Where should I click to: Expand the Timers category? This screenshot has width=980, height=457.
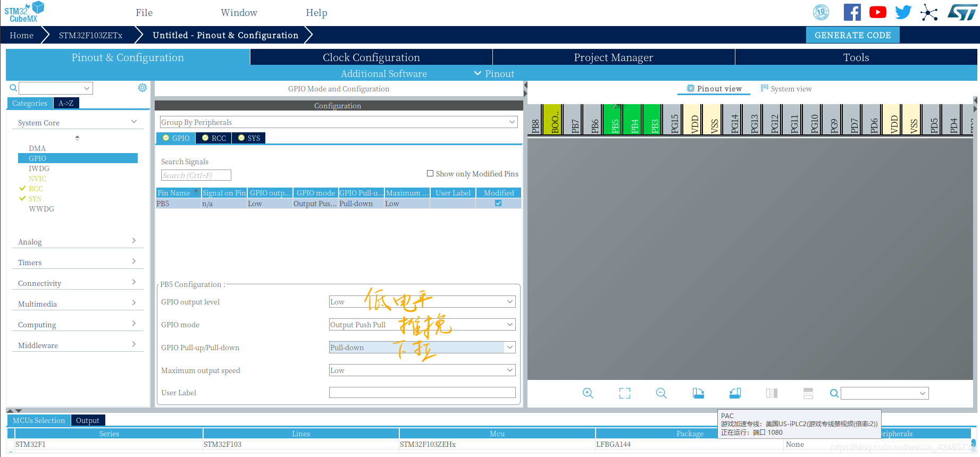(77, 263)
